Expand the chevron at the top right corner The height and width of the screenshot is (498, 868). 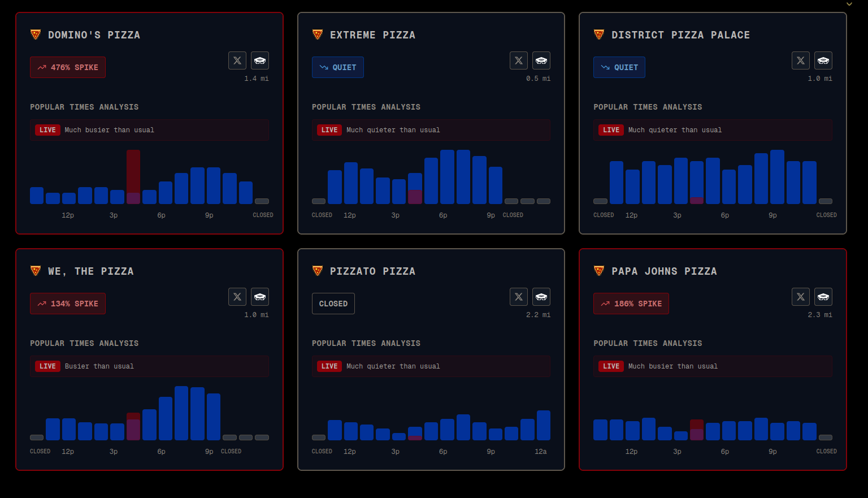(849, 4)
